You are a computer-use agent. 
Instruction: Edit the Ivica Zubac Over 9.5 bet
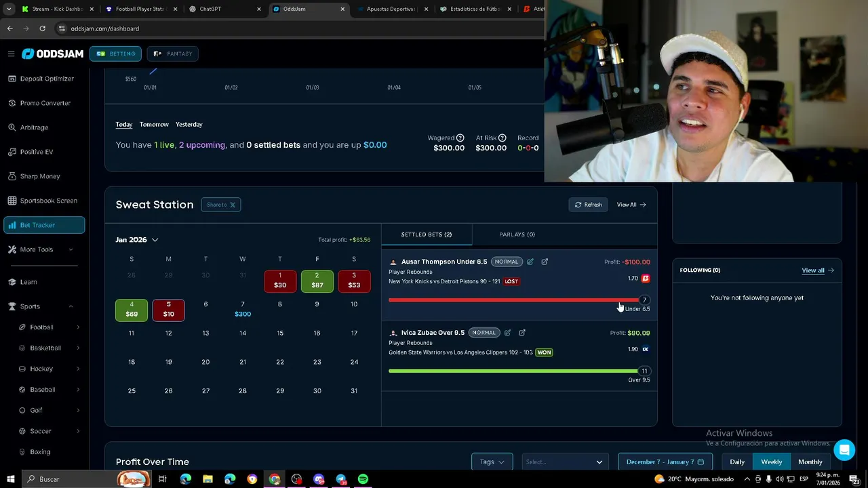[507, 333]
